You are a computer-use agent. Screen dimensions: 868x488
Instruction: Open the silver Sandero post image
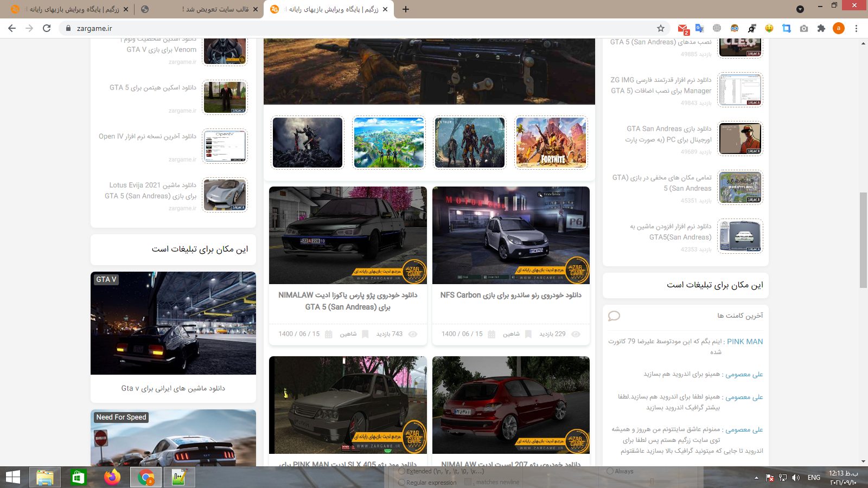coord(511,235)
